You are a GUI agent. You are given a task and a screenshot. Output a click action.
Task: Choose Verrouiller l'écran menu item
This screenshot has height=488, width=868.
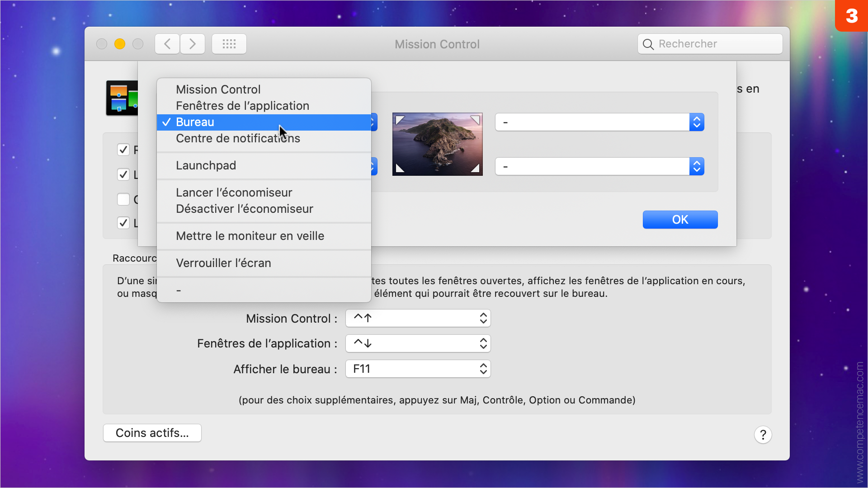pos(223,263)
